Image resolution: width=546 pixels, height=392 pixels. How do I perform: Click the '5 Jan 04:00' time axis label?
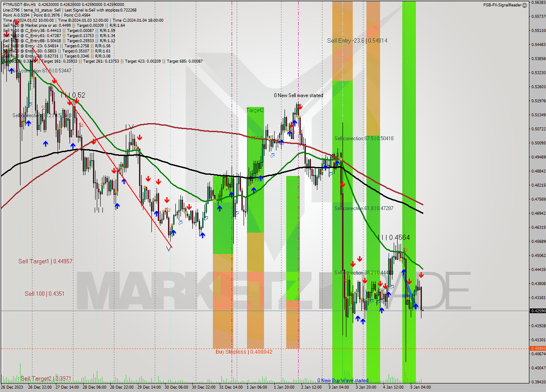421,387
